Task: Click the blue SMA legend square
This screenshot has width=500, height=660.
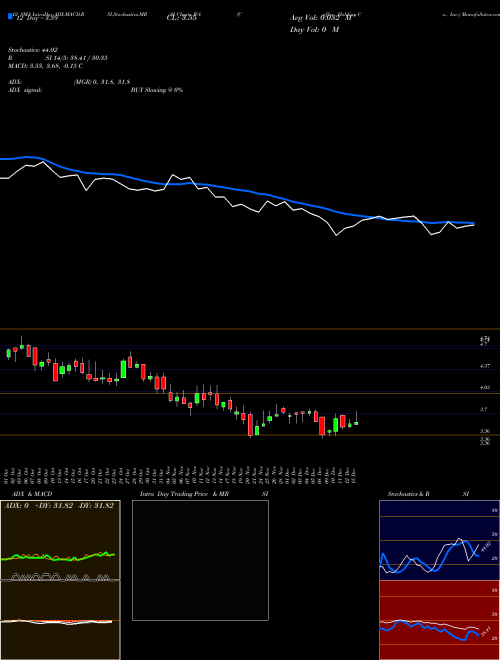Action: [11, 17]
